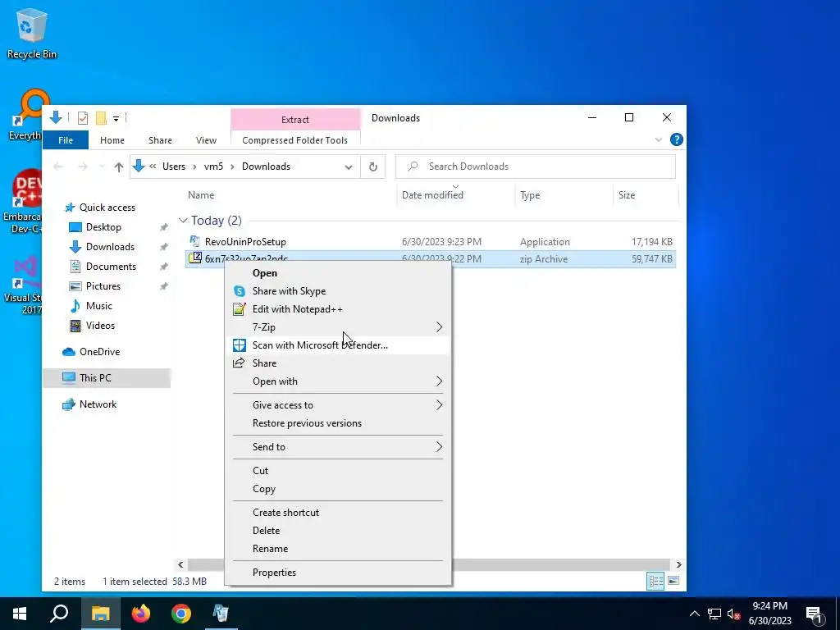Go up one folder level arrow
This screenshot has height=630, width=840.
[x=118, y=167]
